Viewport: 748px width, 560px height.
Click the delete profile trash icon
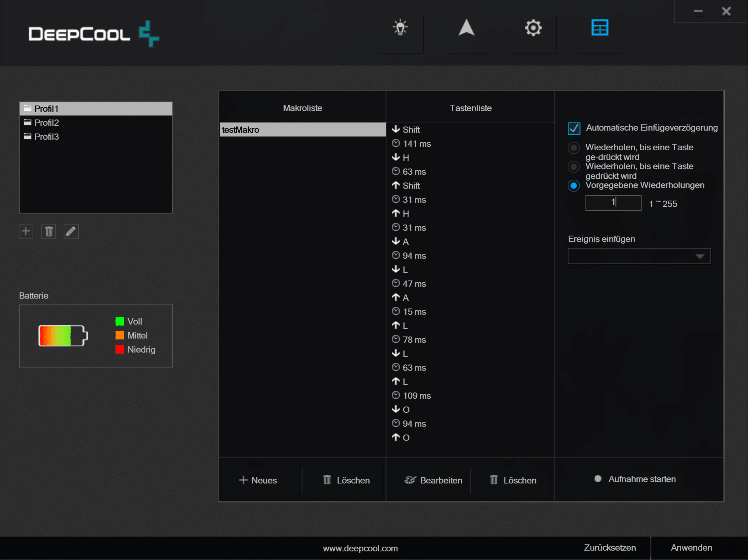(x=49, y=232)
